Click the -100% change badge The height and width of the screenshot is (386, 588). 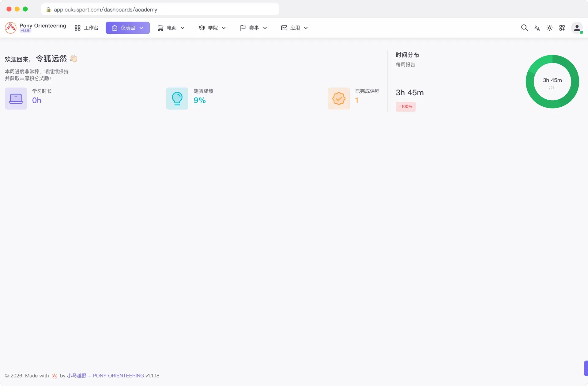point(405,106)
